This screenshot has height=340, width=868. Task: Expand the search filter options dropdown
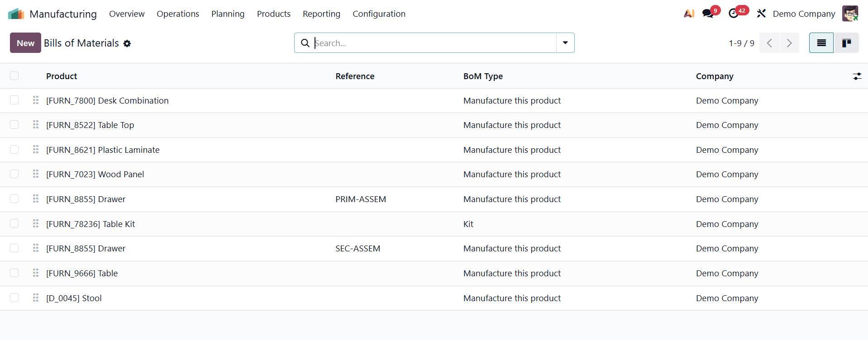click(x=565, y=43)
